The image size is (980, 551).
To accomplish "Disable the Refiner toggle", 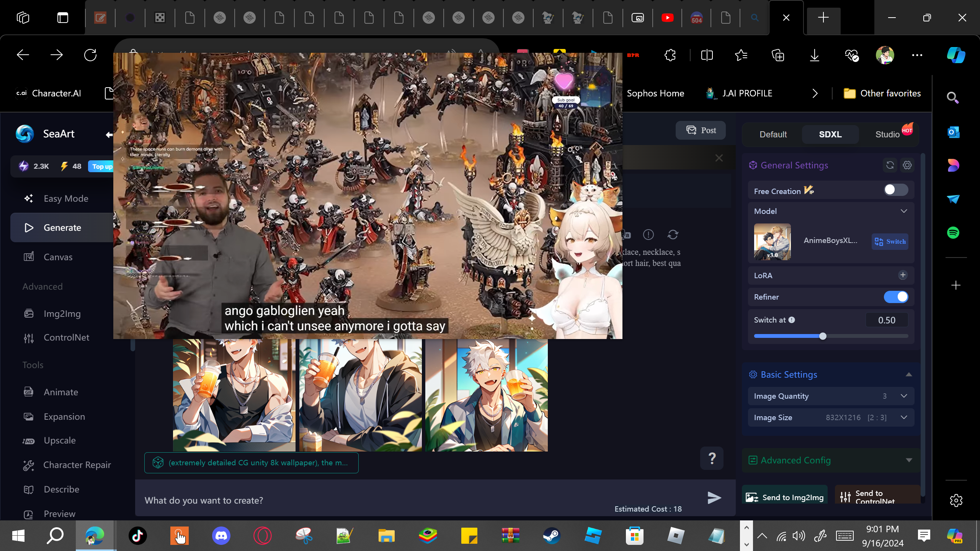I will tap(896, 297).
